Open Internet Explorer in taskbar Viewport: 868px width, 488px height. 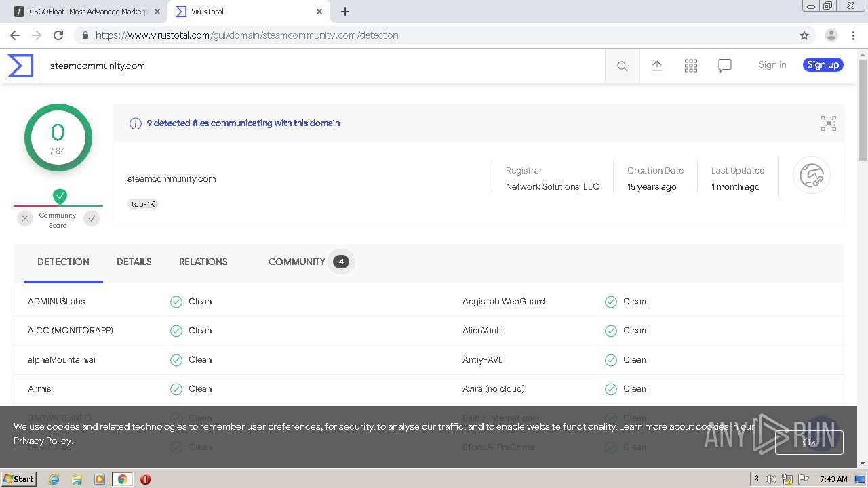point(54,479)
